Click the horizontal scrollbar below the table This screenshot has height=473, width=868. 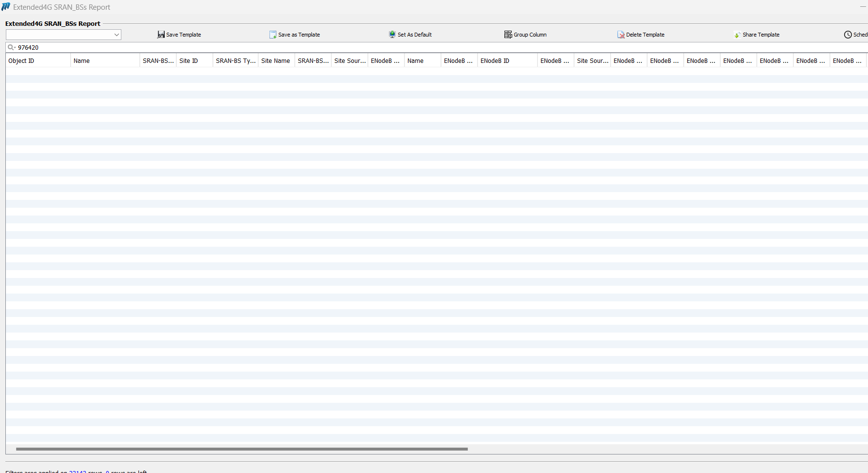coord(242,449)
